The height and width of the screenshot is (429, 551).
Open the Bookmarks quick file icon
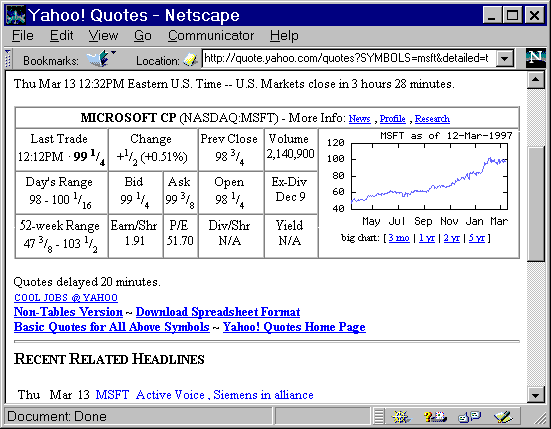(x=101, y=59)
